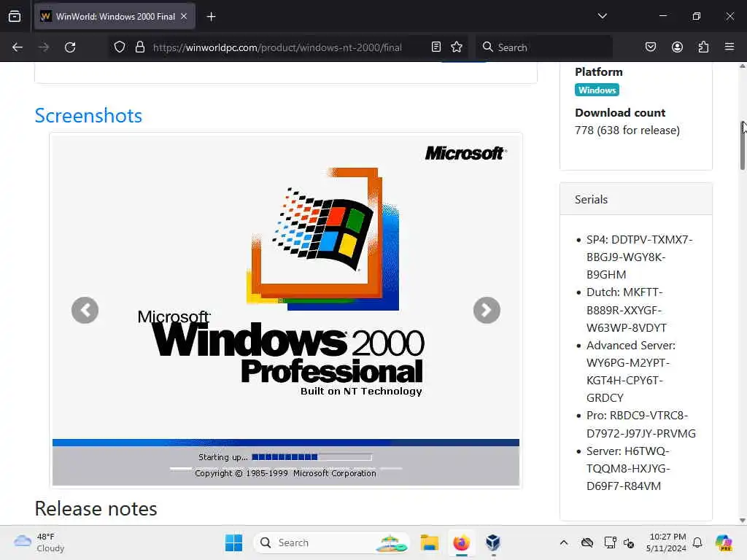The width and height of the screenshot is (747, 560).
Task: Open the Extensions puzzle icon
Action: tap(703, 47)
